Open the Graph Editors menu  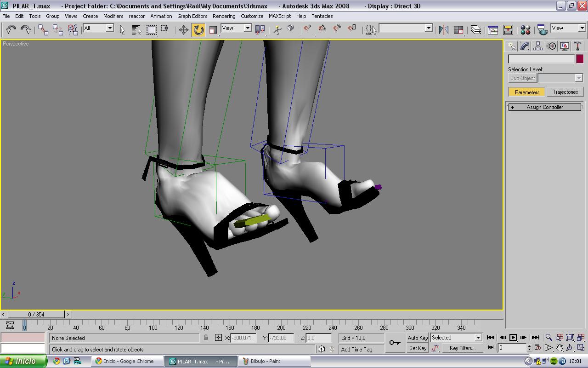point(192,16)
